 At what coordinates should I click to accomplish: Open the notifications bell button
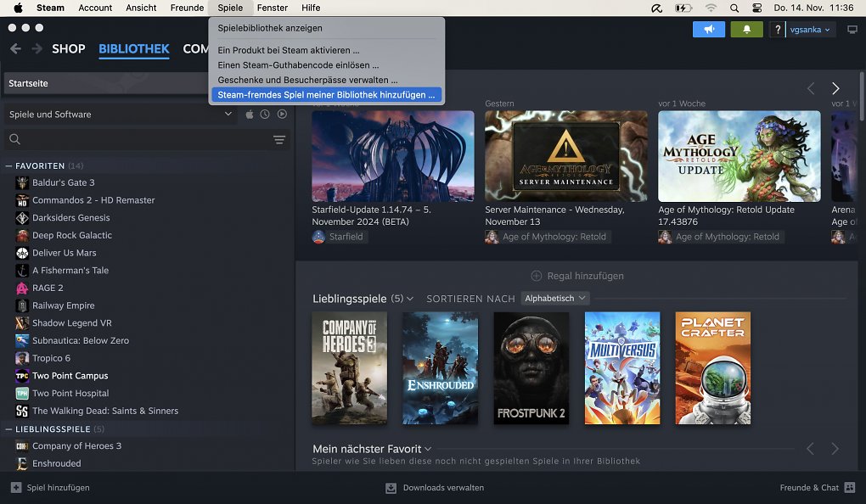pos(746,29)
